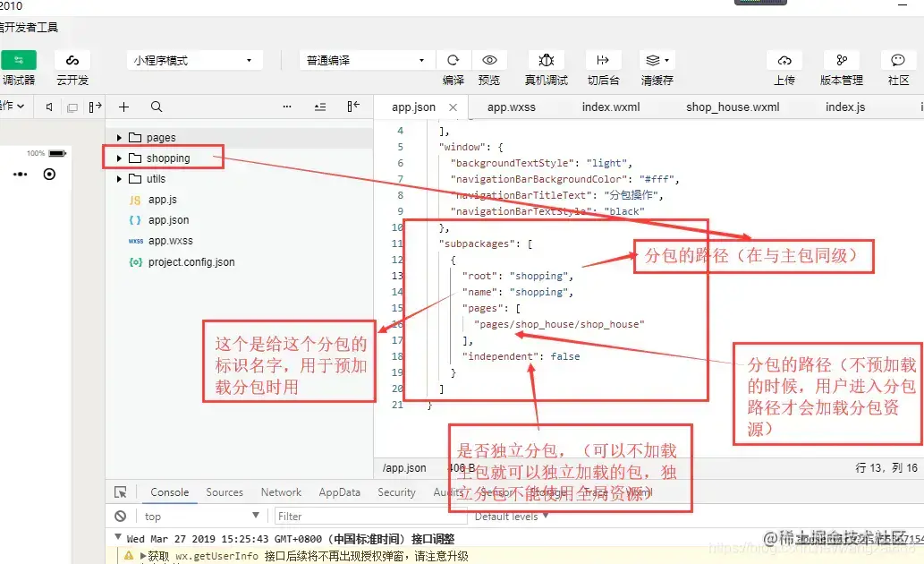This screenshot has width=924, height=564.
Task: Click the switch to background icon (切后台)
Action: pyautogui.click(x=603, y=60)
